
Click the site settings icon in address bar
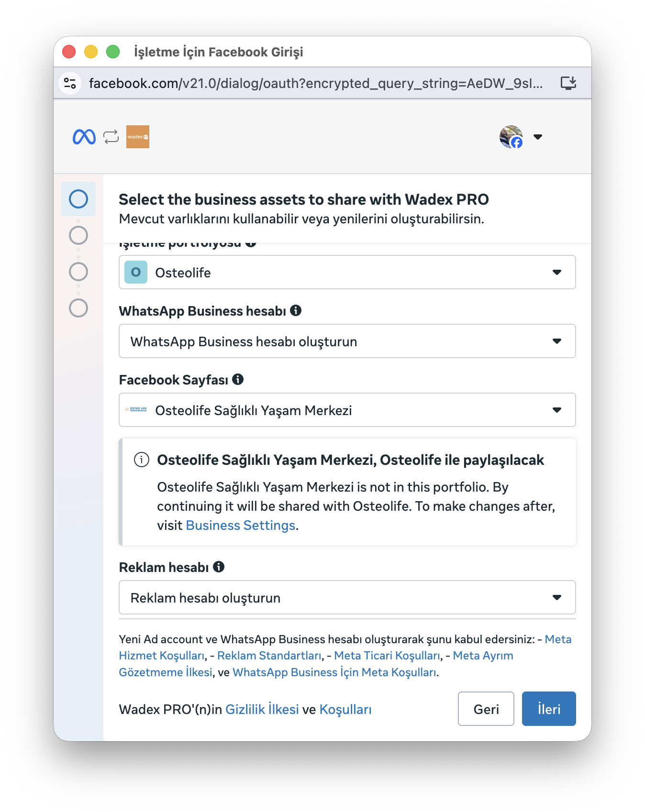70,83
